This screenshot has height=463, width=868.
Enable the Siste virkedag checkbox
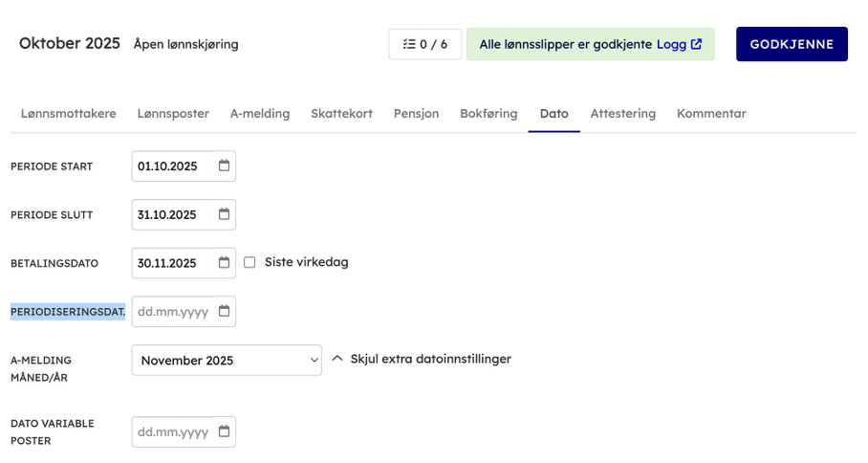[x=250, y=262]
